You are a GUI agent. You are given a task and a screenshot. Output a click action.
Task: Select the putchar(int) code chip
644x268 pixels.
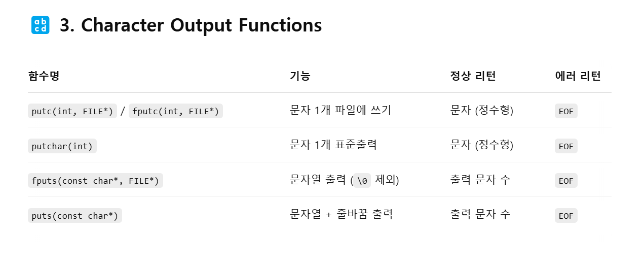tap(62, 146)
